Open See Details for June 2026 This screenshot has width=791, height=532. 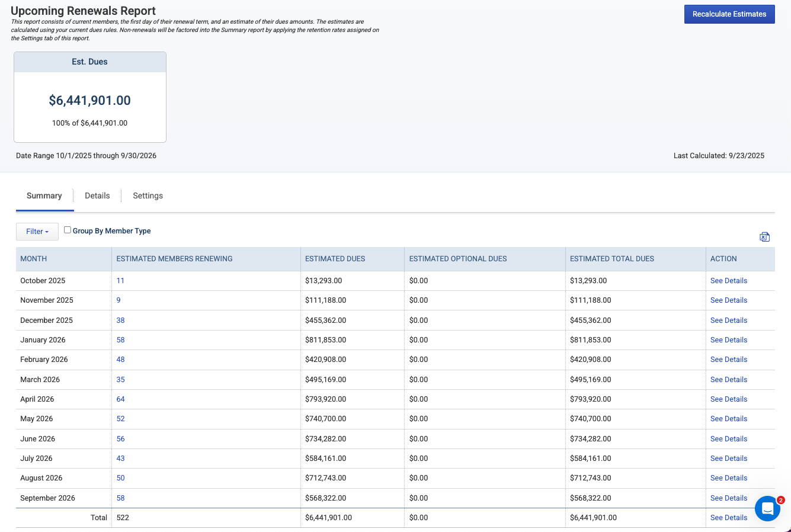pyautogui.click(x=729, y=439)
